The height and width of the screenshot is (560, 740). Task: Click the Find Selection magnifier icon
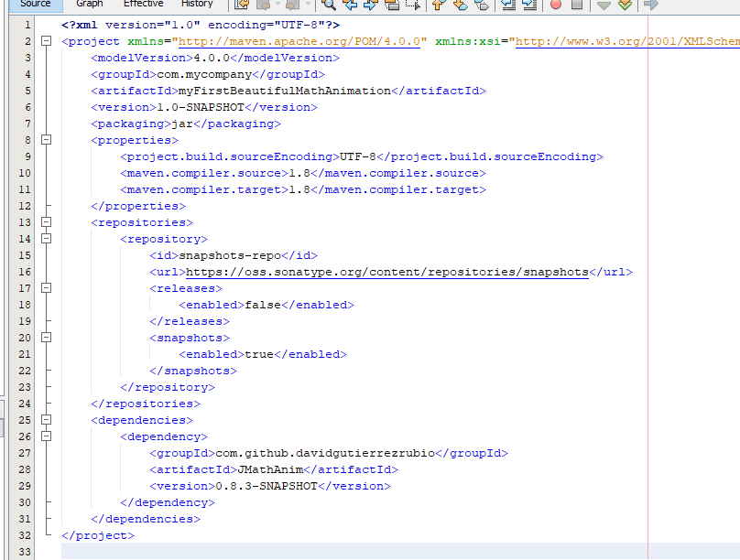click(x=328, y=5)
